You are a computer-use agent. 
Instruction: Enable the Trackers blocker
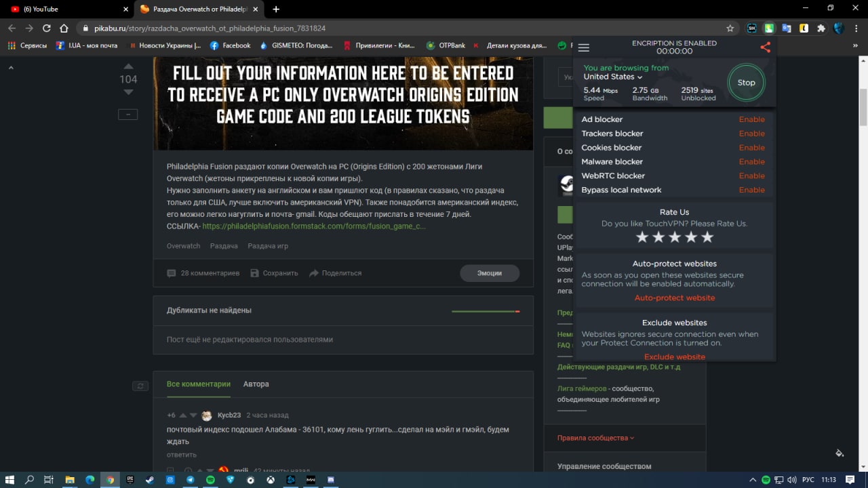coord(751,134)
